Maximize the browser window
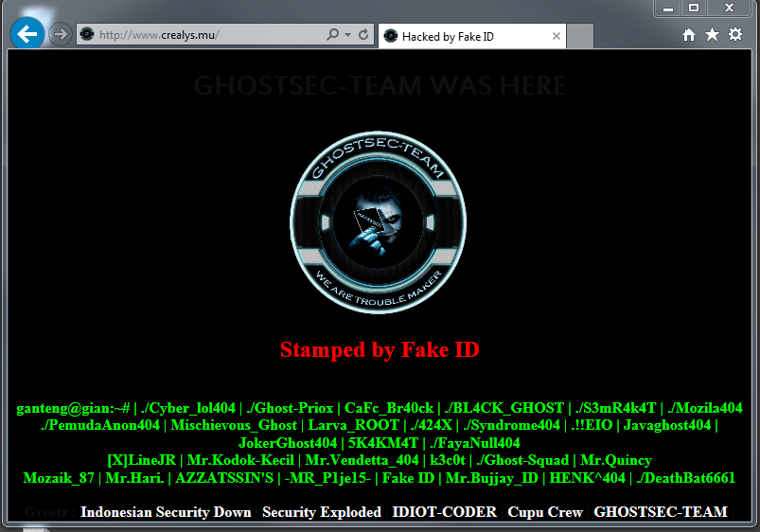Viewport: 760px width, 532px height. 694,8
